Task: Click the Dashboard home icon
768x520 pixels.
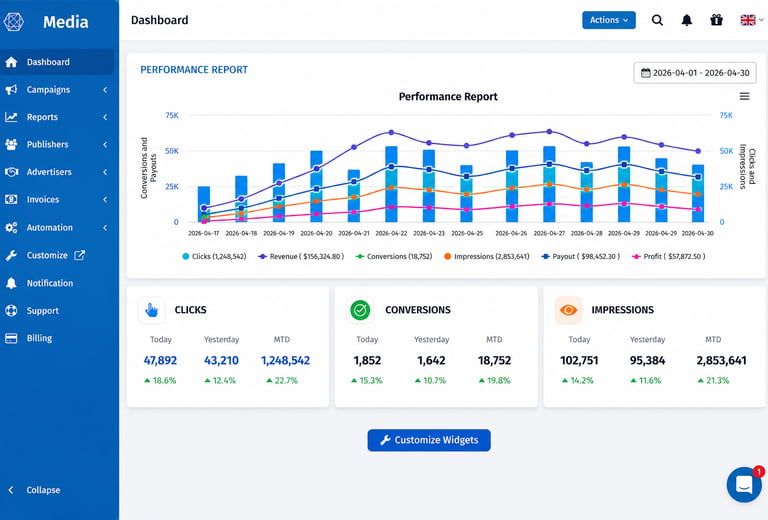Action: coord(11,62)
